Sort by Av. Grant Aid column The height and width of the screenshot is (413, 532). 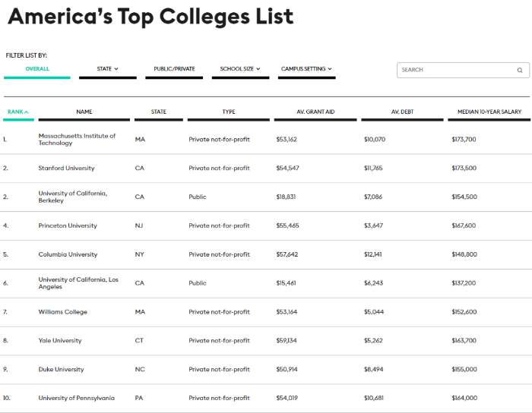(x=315, y=112)
